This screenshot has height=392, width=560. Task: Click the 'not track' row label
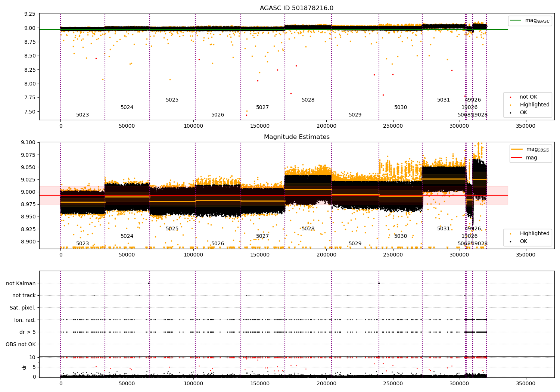tap(24, 295)
